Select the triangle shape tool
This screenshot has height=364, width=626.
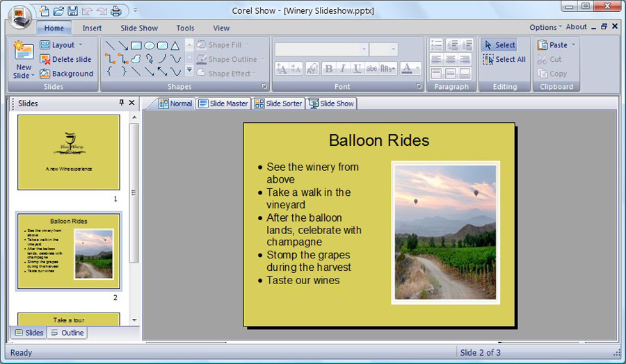175,46
